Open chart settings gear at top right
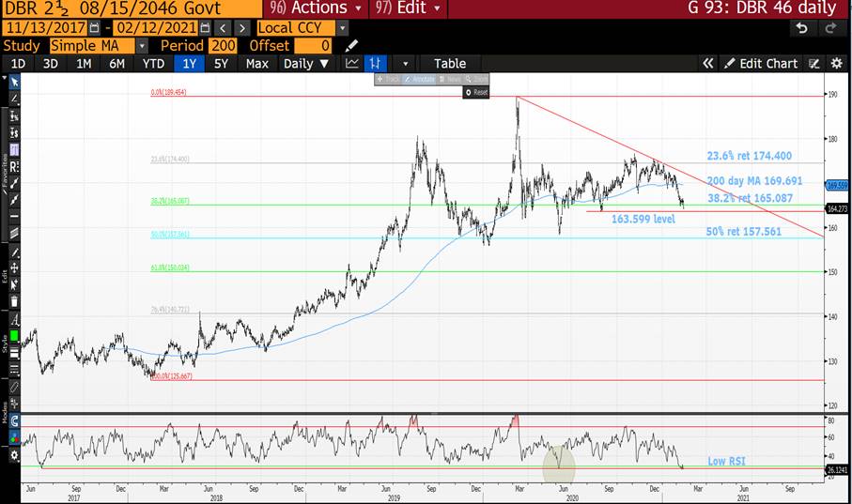852x504 pixels. pyautogui.click(x=836, y=63)
